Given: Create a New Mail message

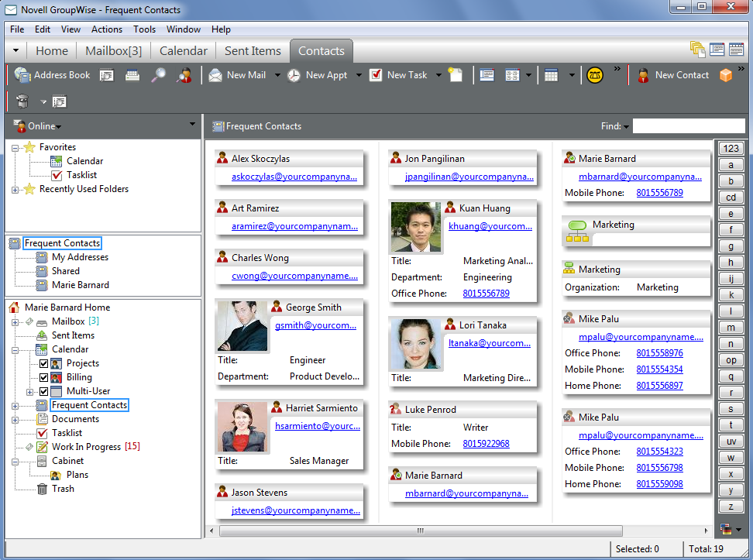Looking at the screenshot, I should point(237,75).
